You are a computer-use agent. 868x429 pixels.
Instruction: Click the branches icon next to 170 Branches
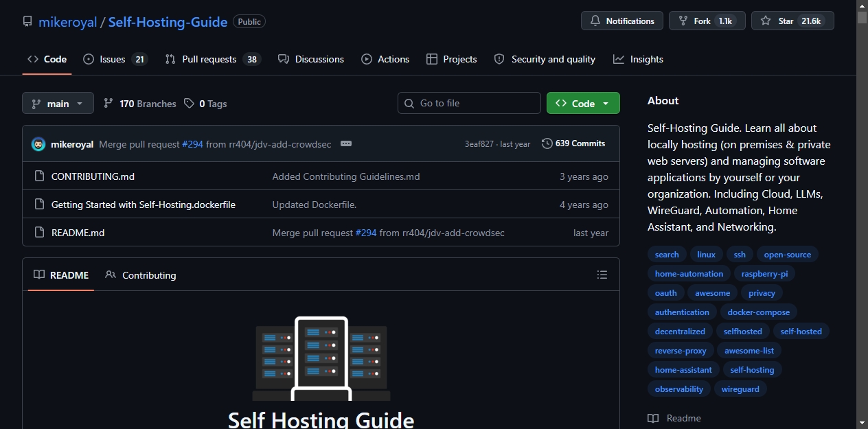pyautogui.click(x=108, y=104)
